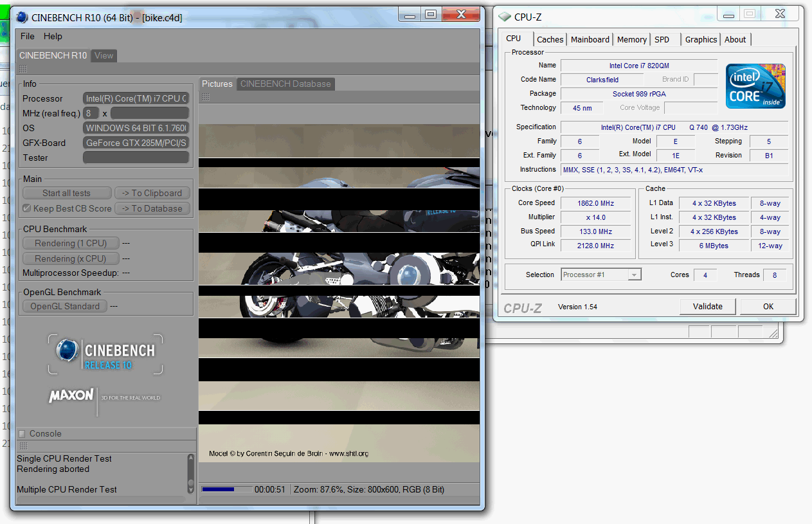812x524 pixels.
Task: Open the File menu in Cinebench
Action: click(x=28, y=36)
